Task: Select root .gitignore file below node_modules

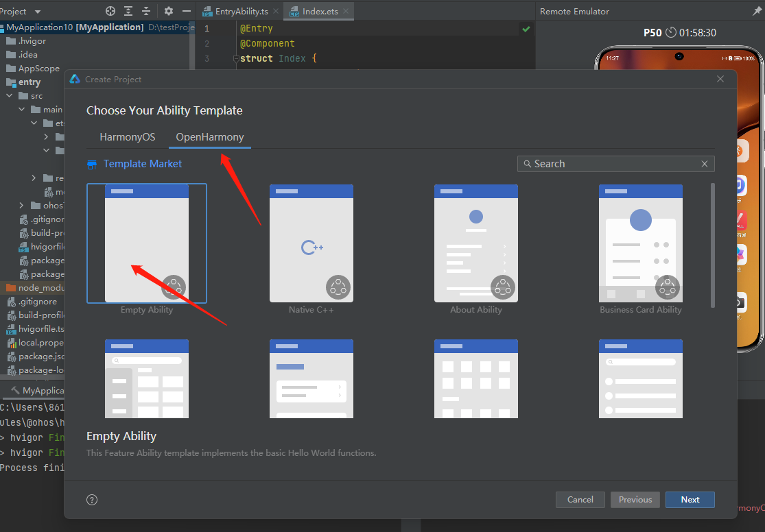Action: [x=32, y=302]
